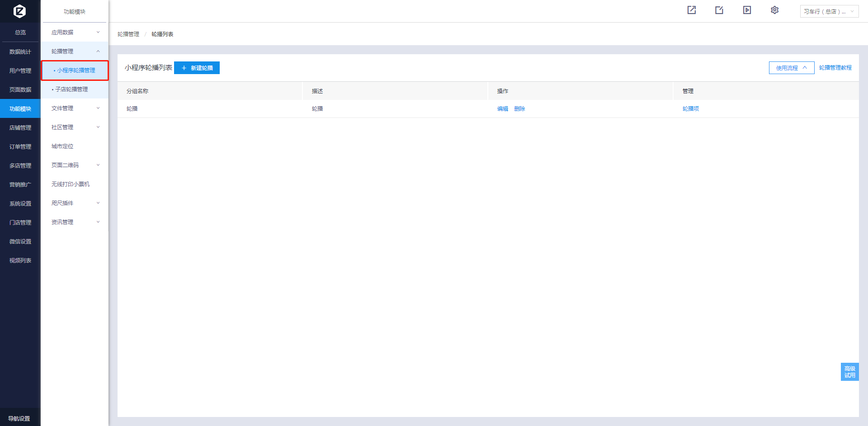Open the settings gear icon
Viewport: 868px width, 426px height.
point(774,10)
